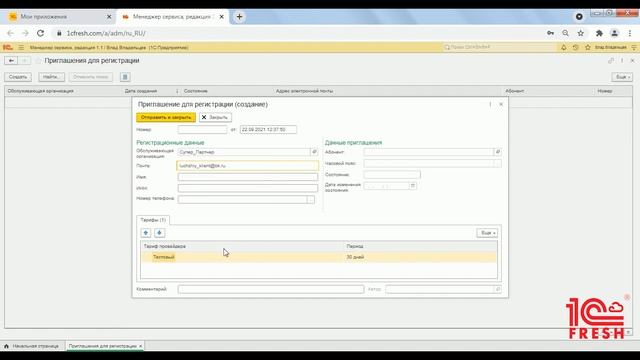
Task: Move tariff row up with up arrow
Action: (x=146, y=233)
